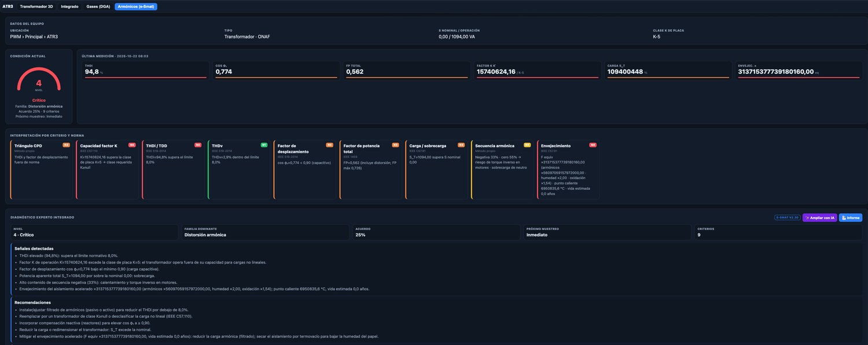Click the Familia dominante "Distorsión armónica" field
Viewport: 868px width, 345px height.
[266, 232]
